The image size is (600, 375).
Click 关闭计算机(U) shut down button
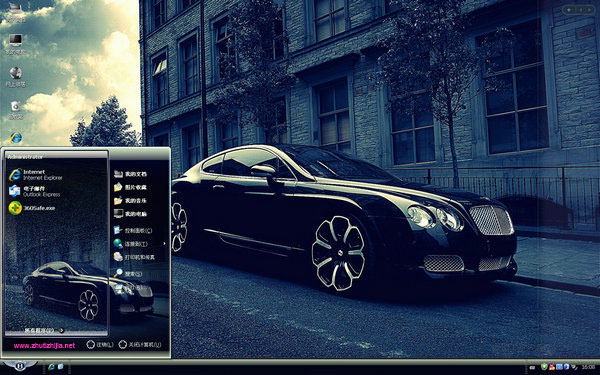140,345
